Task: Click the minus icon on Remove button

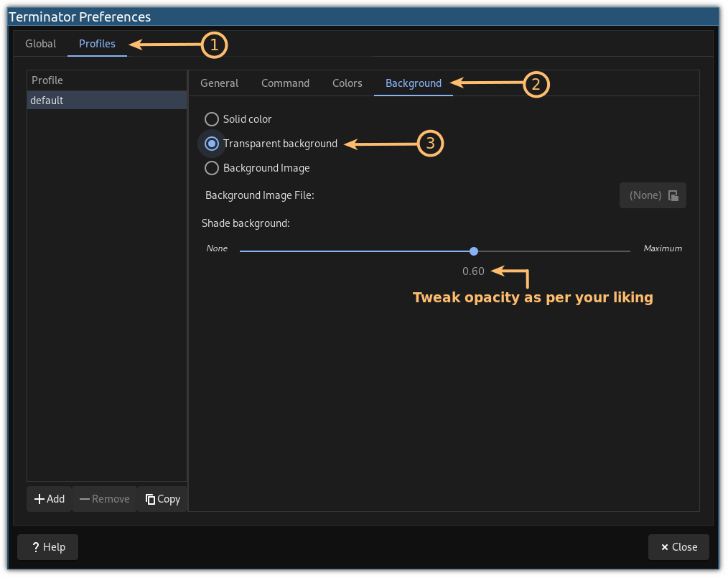Action: (x=84, y=499)
